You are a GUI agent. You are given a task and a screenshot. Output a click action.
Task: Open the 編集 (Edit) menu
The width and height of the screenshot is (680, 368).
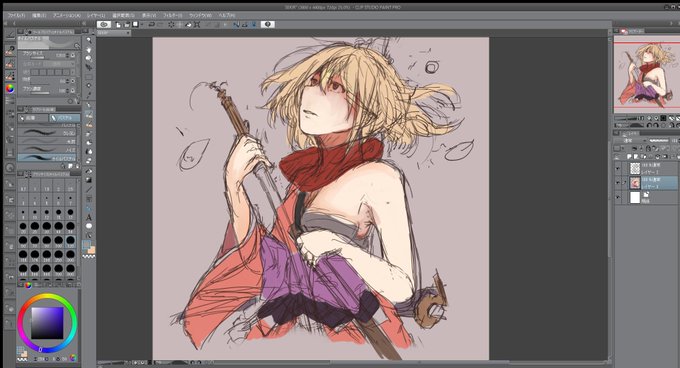(x=39, y=15)
